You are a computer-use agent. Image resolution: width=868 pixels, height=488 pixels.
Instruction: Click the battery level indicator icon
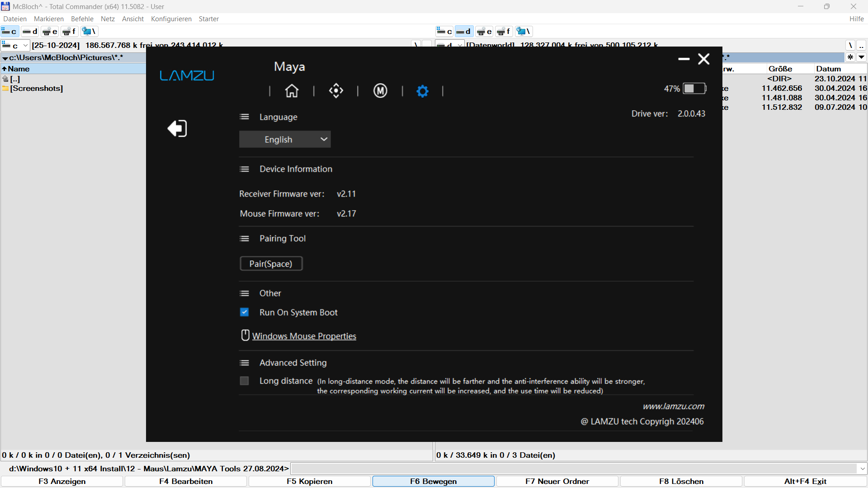point(694,89)
